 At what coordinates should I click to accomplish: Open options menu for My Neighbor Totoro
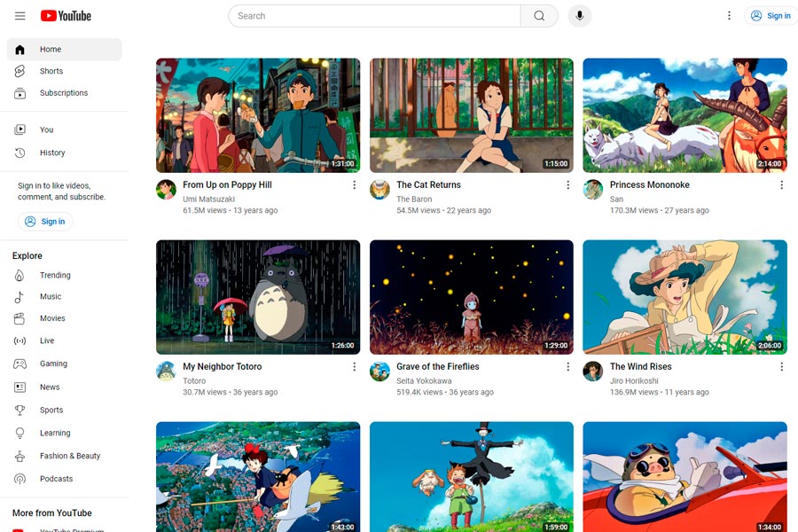point(354,367)
